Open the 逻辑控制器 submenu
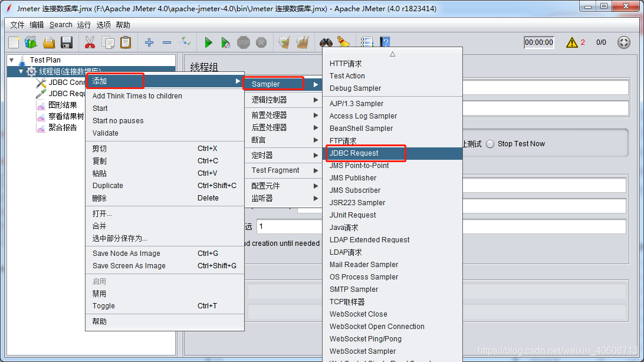644x362 pixels. (x=282, y=100)
